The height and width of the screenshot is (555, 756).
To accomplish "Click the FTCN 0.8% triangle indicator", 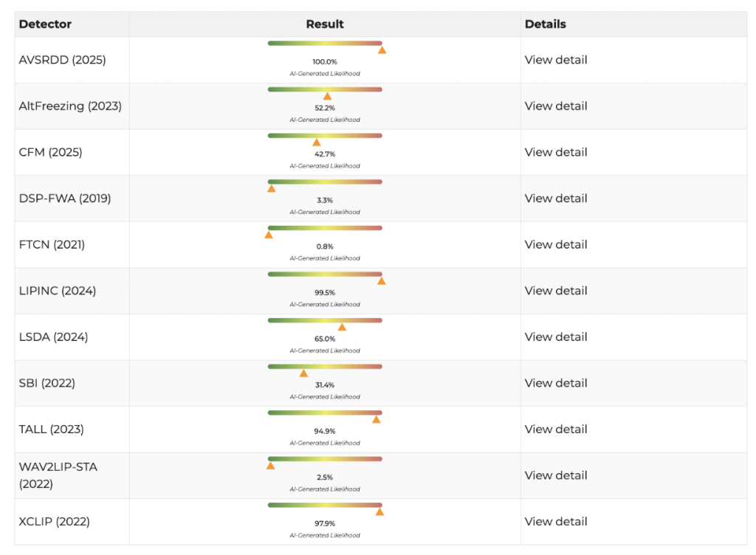I will [269, 235].
